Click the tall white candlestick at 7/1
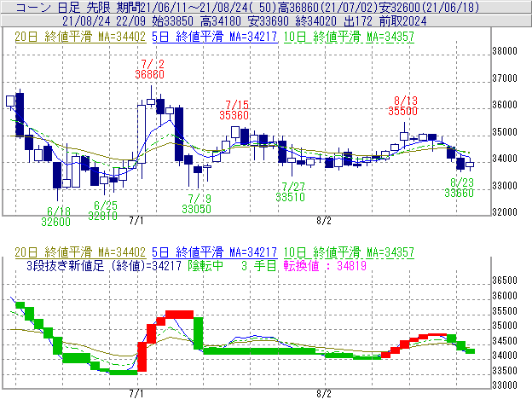The image size is (532, 405). (142, 134)
